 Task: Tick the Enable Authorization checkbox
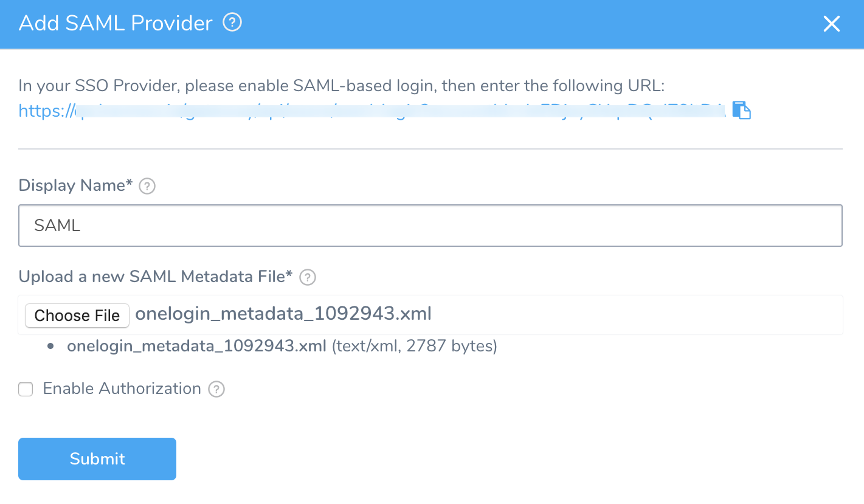tap(26, 389)
